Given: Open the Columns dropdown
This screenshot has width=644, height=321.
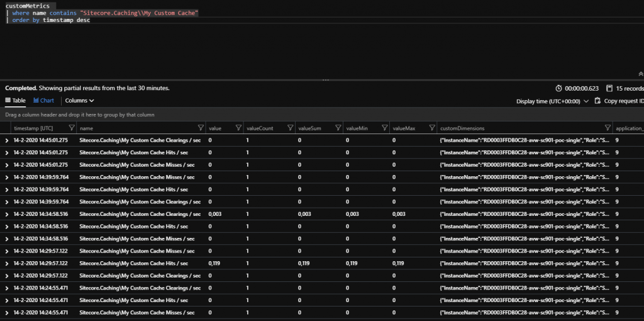Looking at the screenshot, I should click(79, 100).
